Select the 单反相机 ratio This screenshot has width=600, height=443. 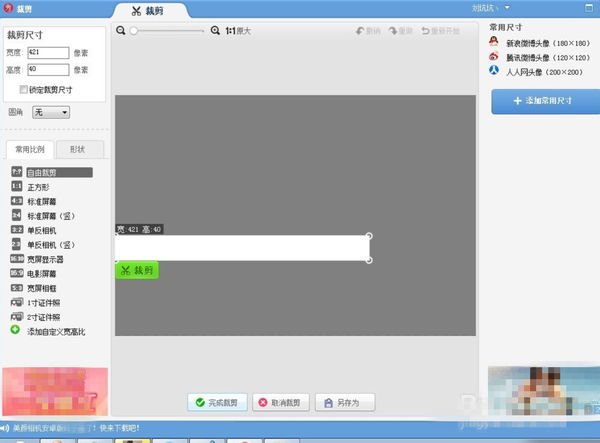tap(34, 230)
